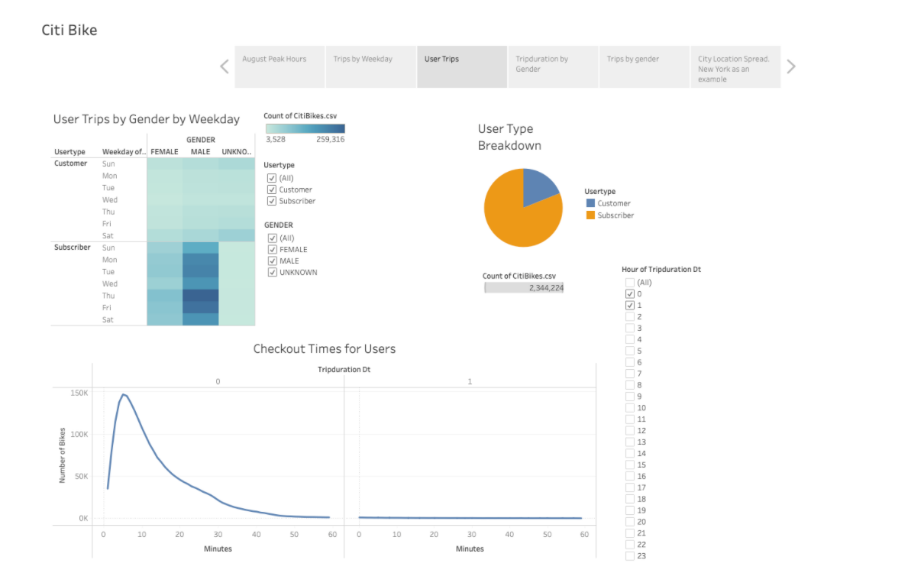Click the 259,316 legend maximum value
Image resolution: width=924 pixels, height=586 pixels.
pos(330,140)
